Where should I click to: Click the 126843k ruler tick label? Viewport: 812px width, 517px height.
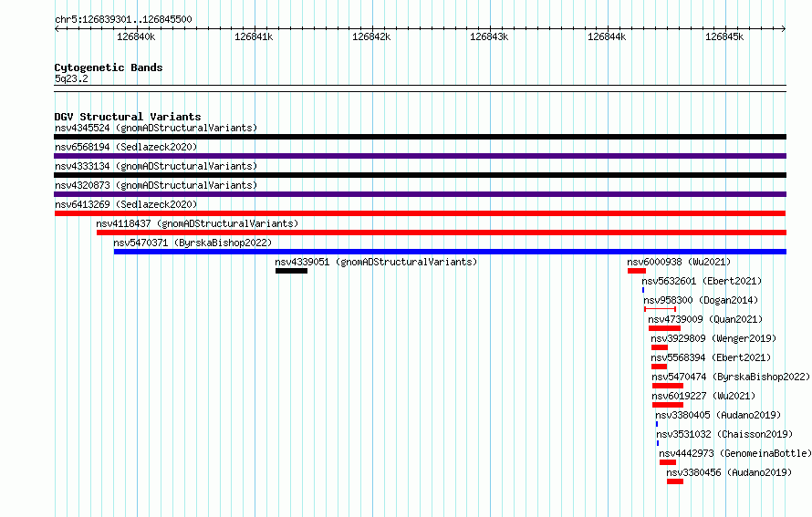489,36
